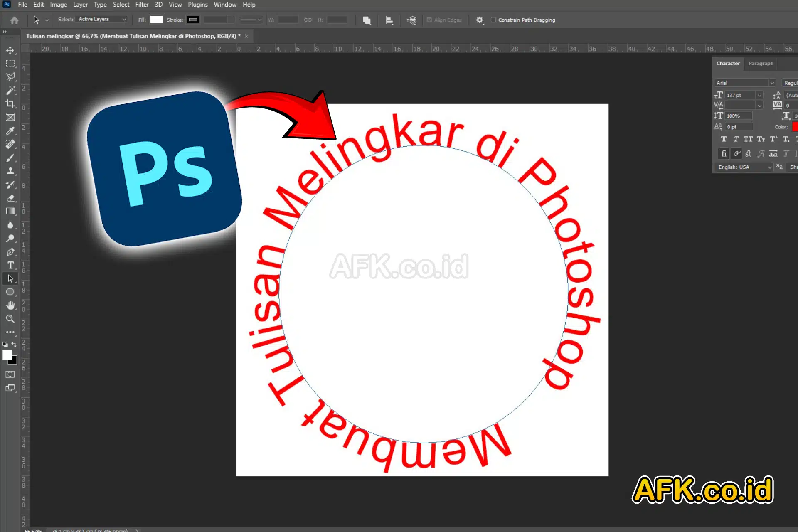
Task: Toggle Small Caps in Character panel
Action: pos(761,139)
